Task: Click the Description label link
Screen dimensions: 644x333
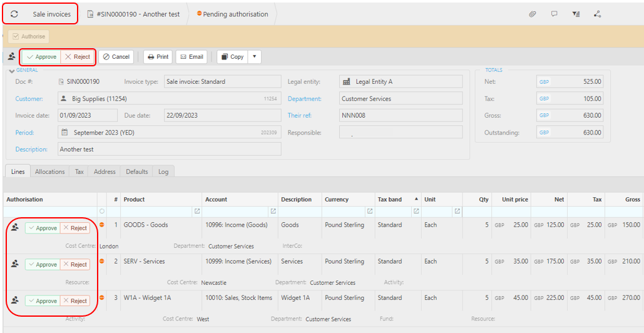Action: click(x=32, y=150)
